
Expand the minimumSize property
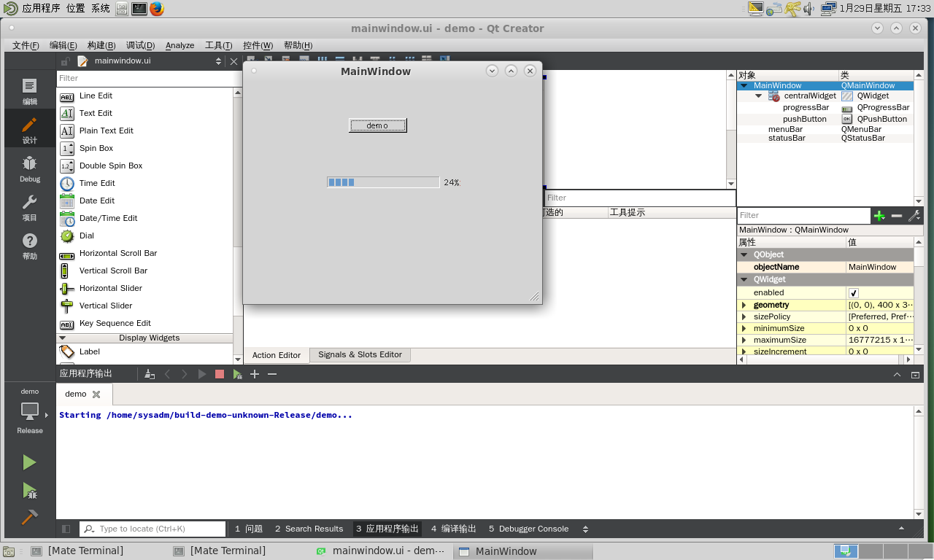click(744, 328)
